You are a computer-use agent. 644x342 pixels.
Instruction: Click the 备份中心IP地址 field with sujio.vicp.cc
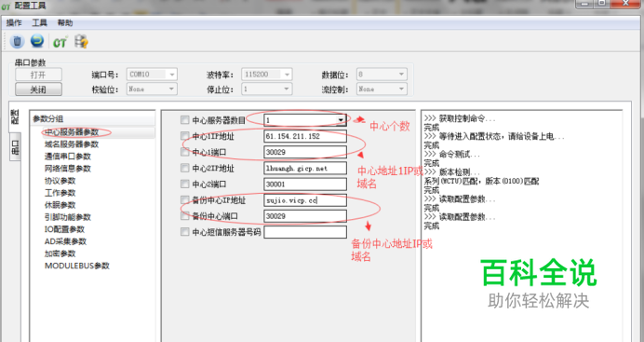tap(305, 200)
